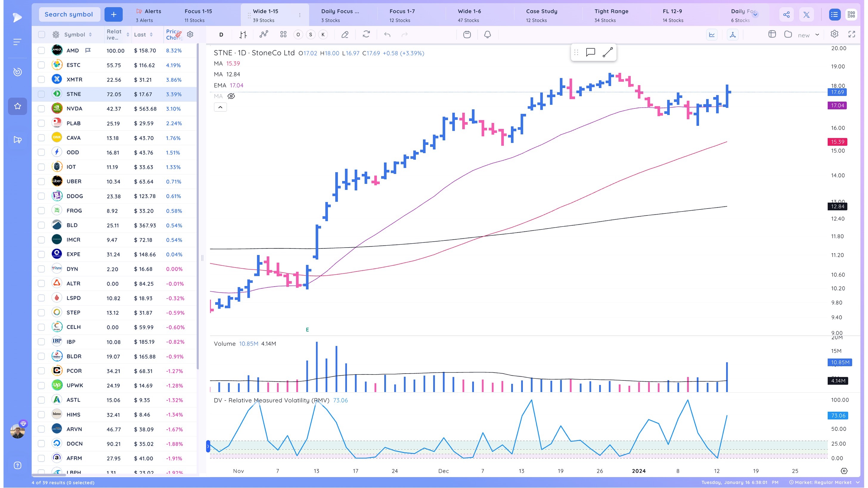
Task: Select the DDOG symbol row
Action: pos(114,196)
